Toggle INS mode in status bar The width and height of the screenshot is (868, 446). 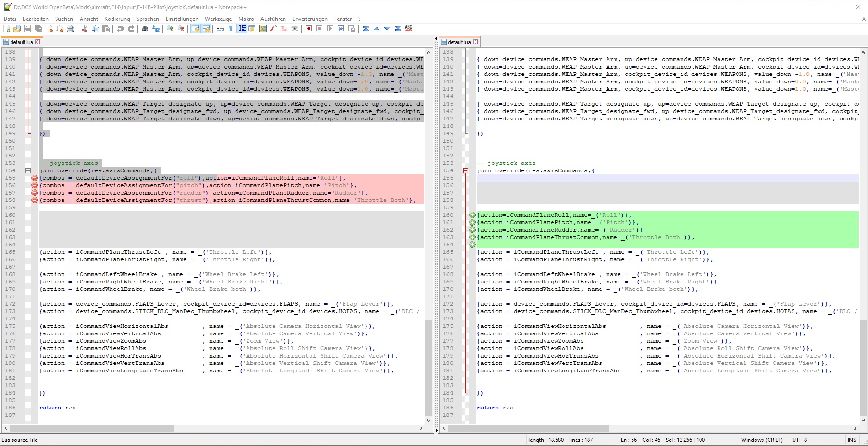851,440
